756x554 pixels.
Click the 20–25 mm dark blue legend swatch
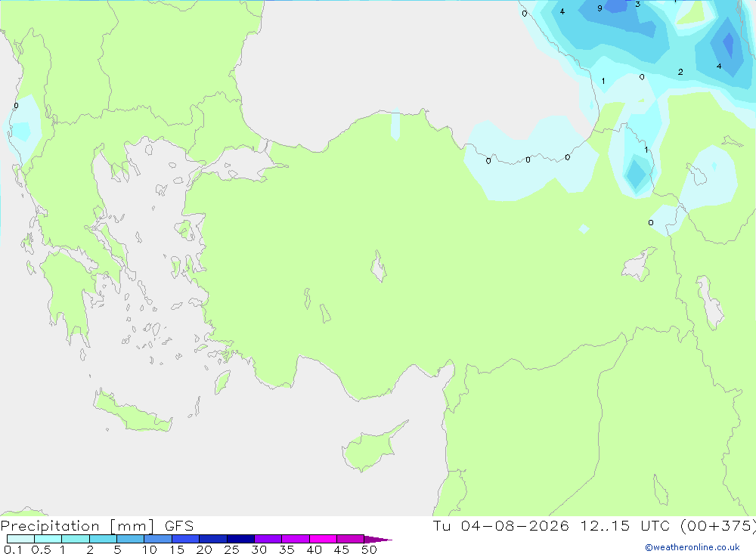point(213,539)
